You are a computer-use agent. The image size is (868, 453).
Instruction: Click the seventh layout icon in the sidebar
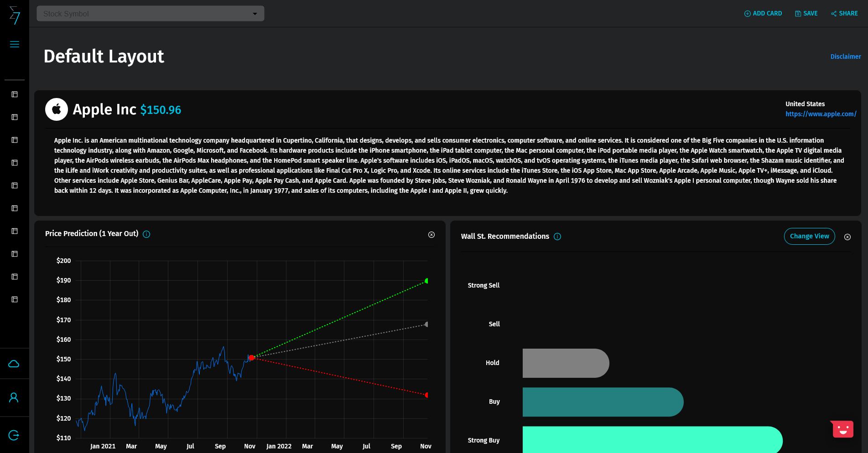[x=15, y=231]
